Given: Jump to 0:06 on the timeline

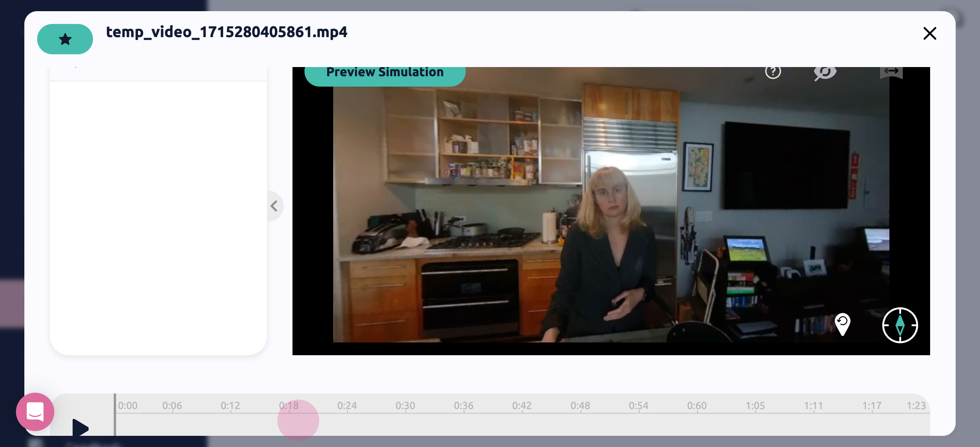Looking at the screenshot, I should pyautogui.click(x=172, y=407).
